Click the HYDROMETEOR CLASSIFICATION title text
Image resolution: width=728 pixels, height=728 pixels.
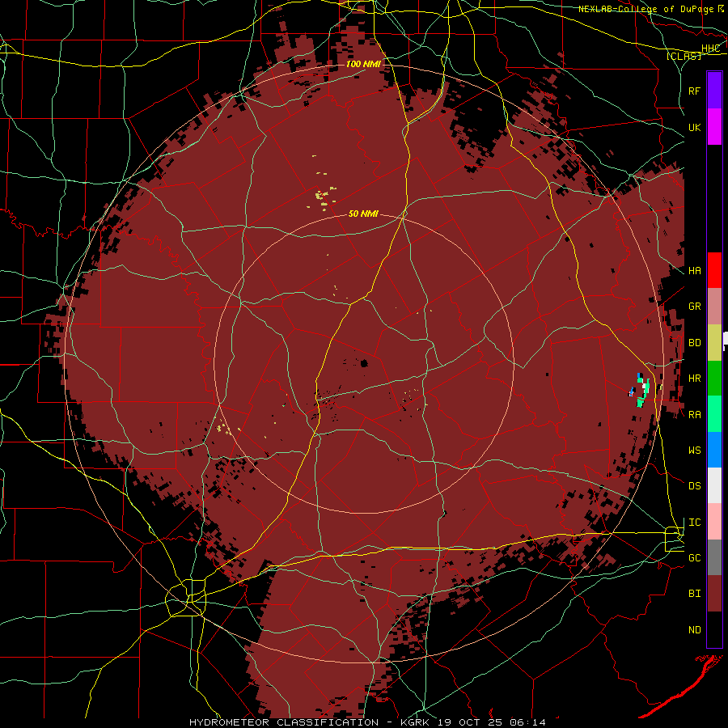coord(284,722)
